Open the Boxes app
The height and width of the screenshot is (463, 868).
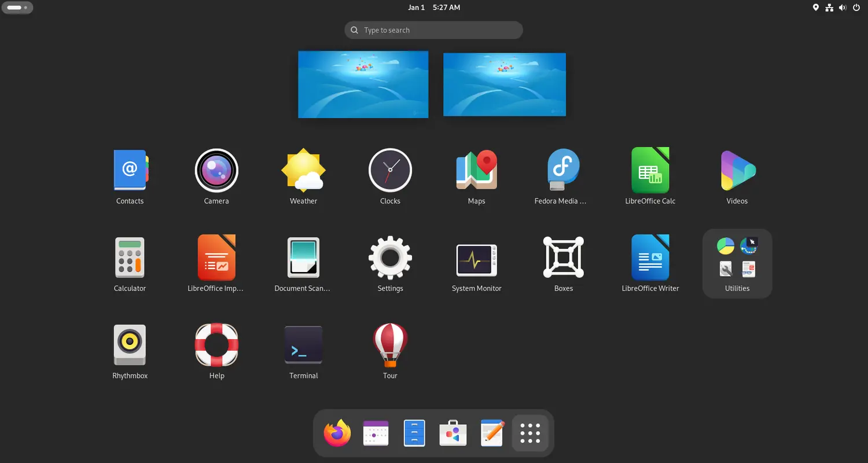tap(564, 258)
